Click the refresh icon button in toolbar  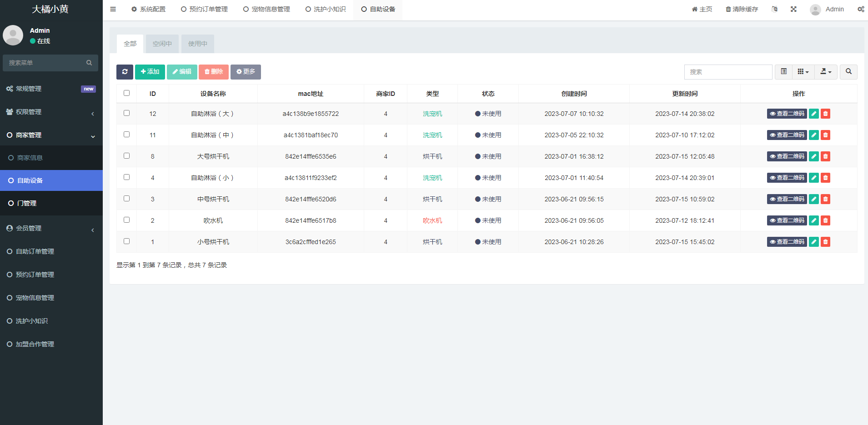[125, 72]
